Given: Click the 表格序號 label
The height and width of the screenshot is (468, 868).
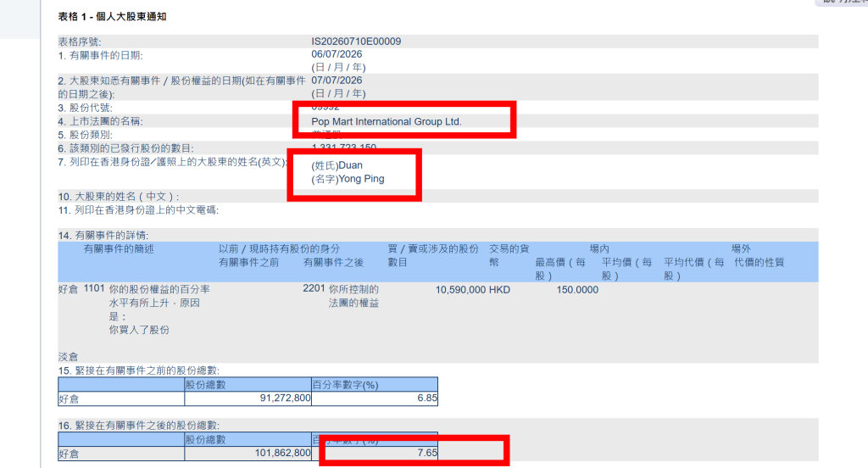Looking at the screenshot, I should (x=80, y=42).
